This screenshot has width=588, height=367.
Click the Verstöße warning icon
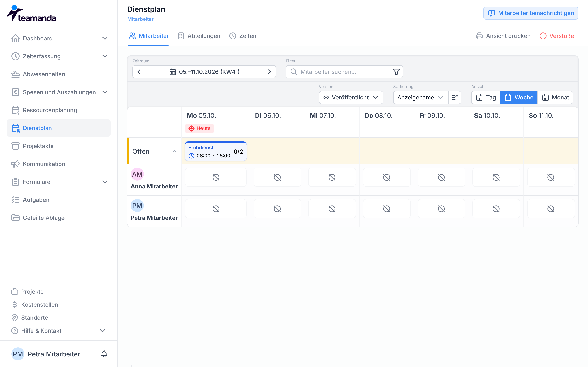(x=543, y=36)
